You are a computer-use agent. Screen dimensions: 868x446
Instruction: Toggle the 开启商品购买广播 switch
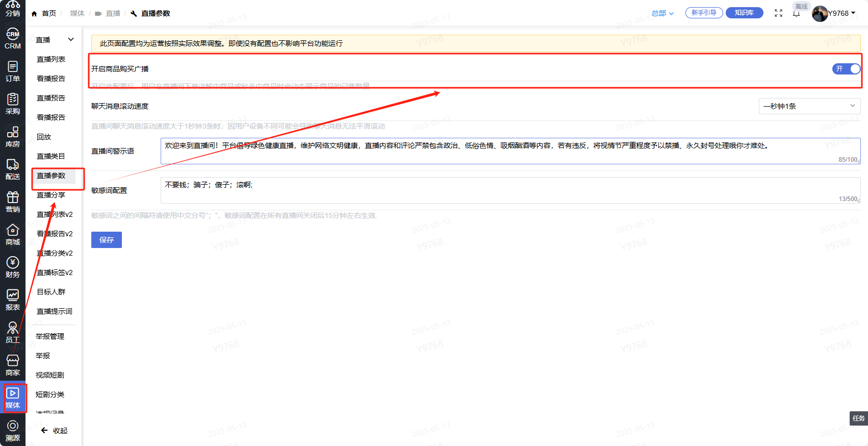(x=846, y=69)
